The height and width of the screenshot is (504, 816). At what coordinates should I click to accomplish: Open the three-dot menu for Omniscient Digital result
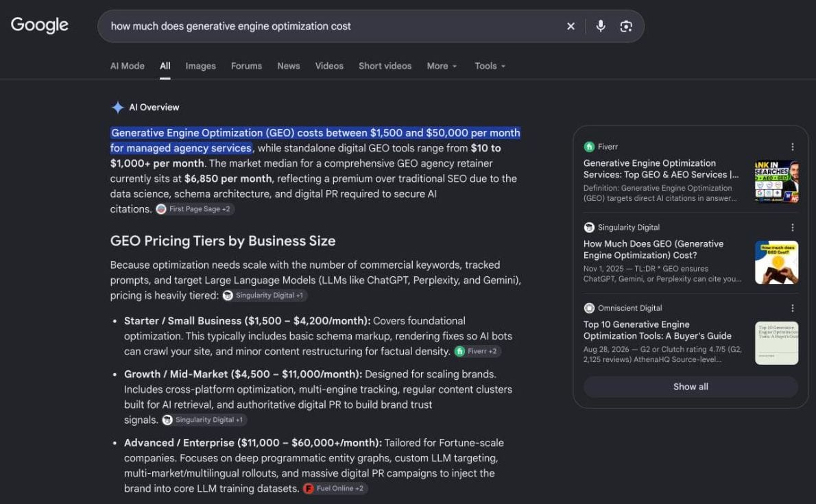(x=792, y=309)
